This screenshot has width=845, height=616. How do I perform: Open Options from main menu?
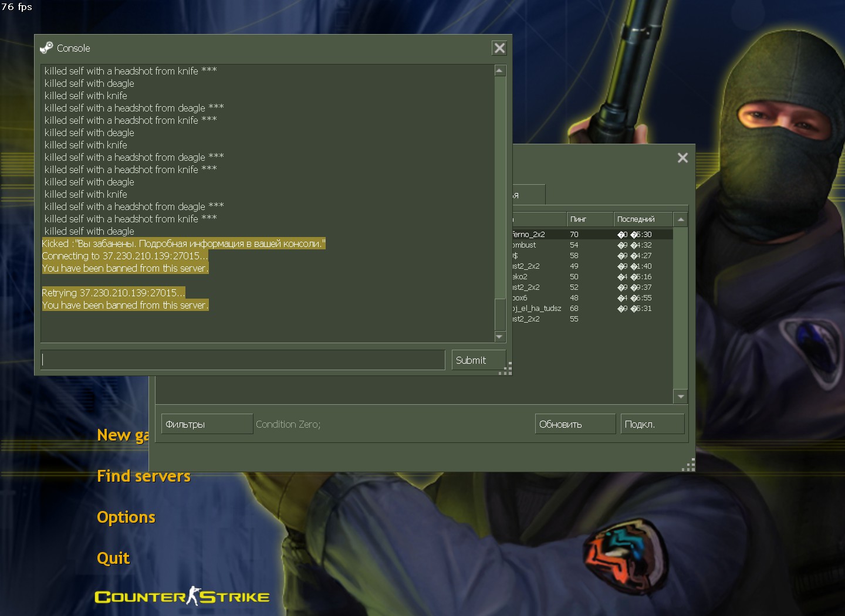click(x=126, y=517)
